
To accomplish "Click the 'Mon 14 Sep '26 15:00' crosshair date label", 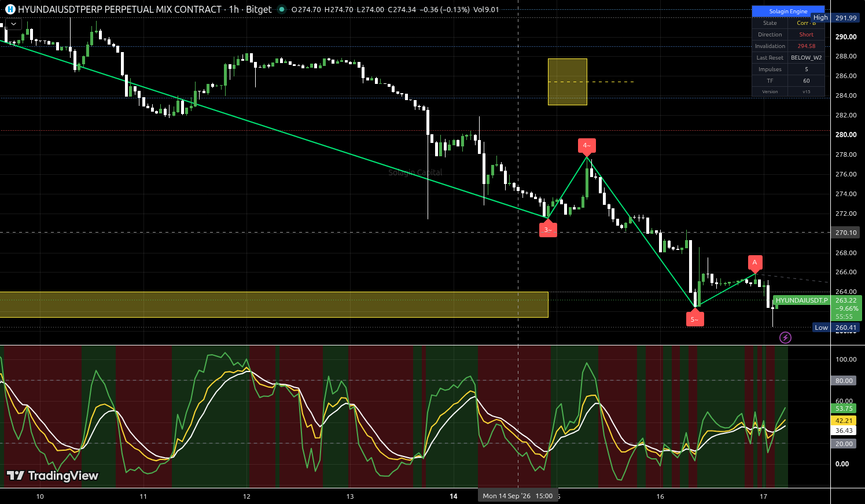I will 518,496.
